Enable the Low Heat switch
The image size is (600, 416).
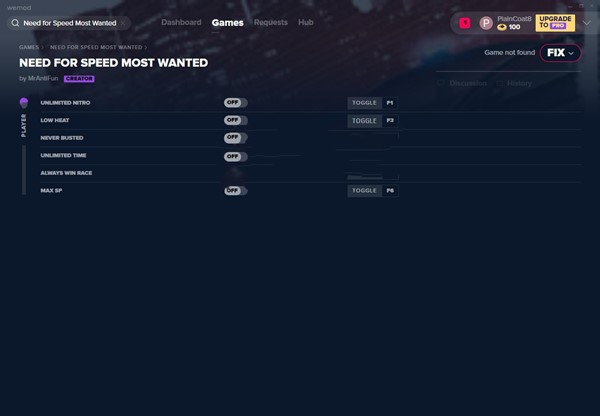click(x=235, y=120)
